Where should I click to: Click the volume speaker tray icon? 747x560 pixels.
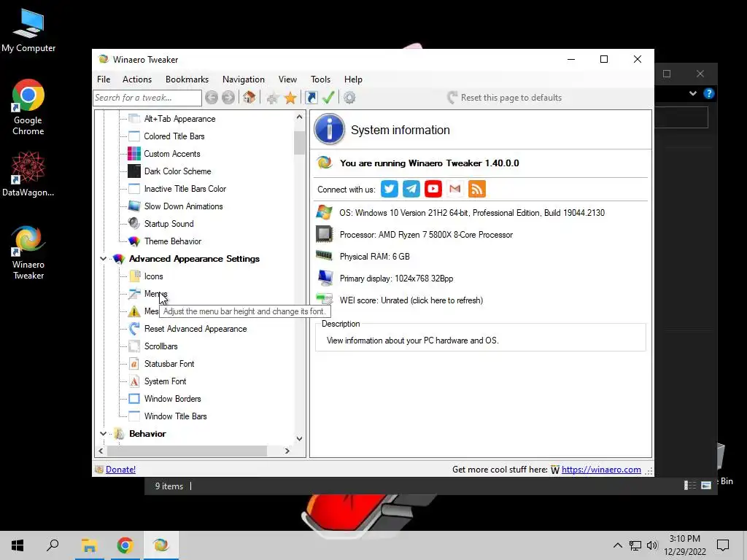point(652,545)
